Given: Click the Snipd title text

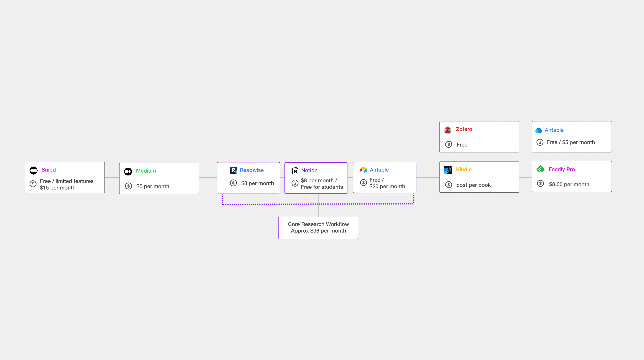Looking at the screenshot, I should pyautogui.click(x=48, y=170).
